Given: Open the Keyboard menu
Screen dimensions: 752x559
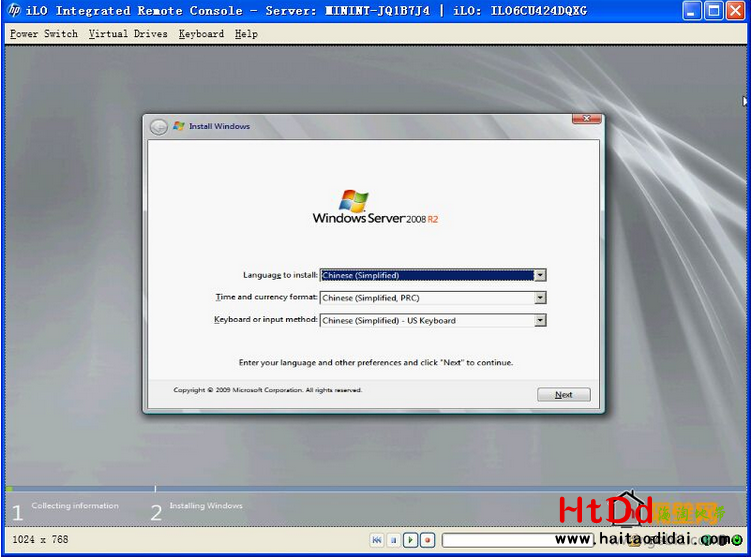Looking at the screenshot, I should [x=201, y=34].
